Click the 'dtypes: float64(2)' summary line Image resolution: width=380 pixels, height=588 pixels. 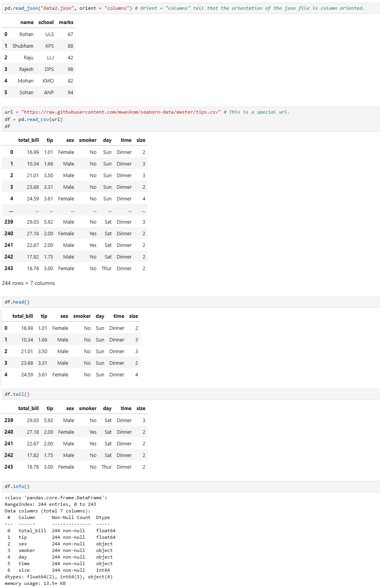pos(59,577)
